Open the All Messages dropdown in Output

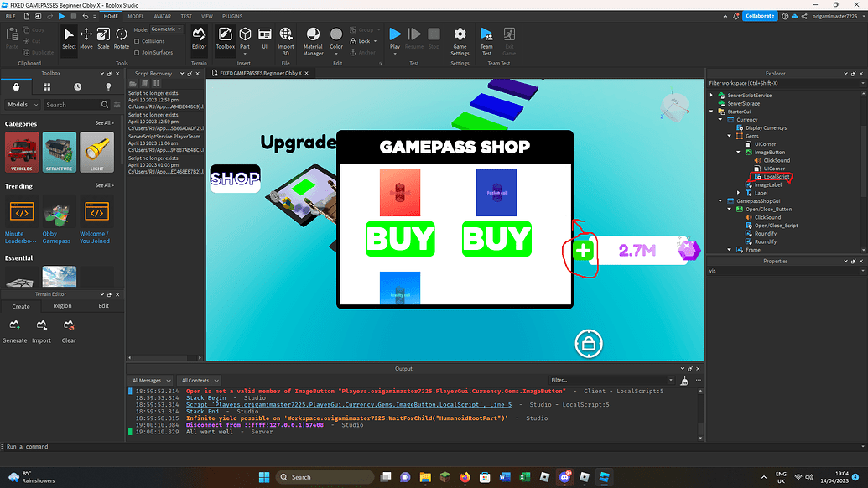pos(150,380)
